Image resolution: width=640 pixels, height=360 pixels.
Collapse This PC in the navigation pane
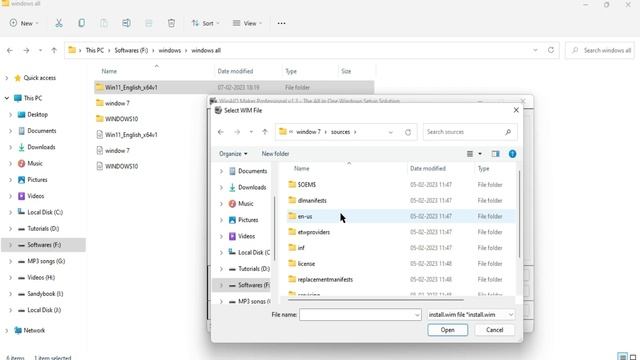coord(7,98)
